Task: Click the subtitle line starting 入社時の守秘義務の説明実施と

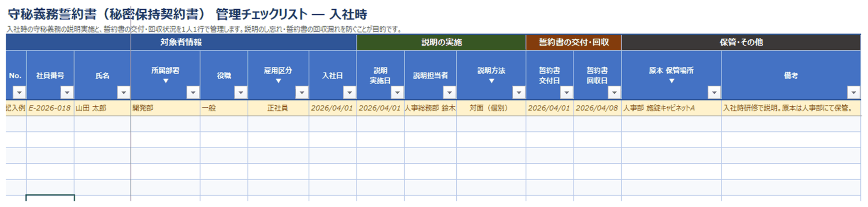Action: (205, 29)
